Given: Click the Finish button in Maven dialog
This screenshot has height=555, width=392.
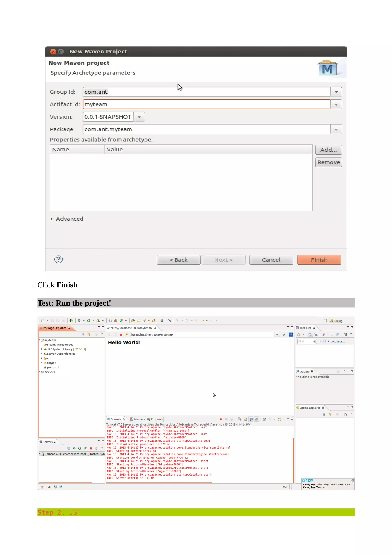Looking at the screenshot, I should click(319, 260).
